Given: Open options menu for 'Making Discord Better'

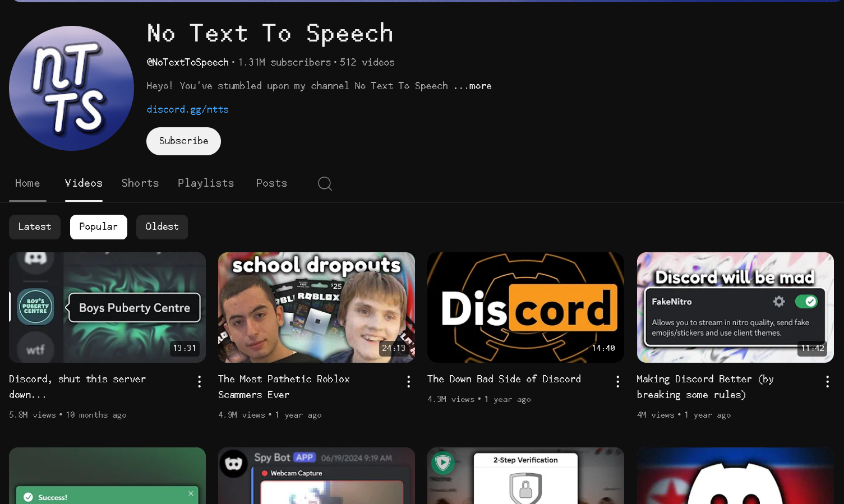Looking at the screenshot, I should (828, 382).
